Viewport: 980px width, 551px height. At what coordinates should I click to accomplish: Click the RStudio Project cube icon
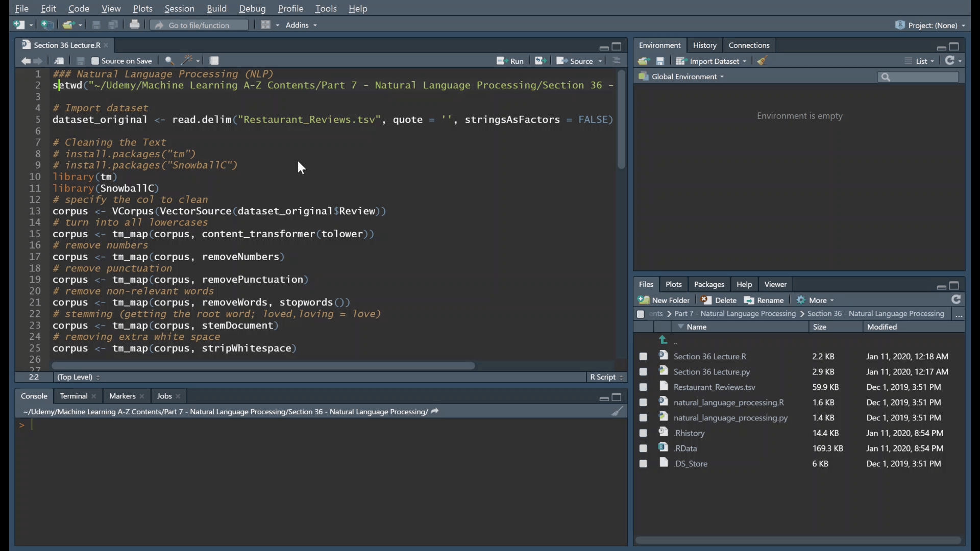(900, 25)
